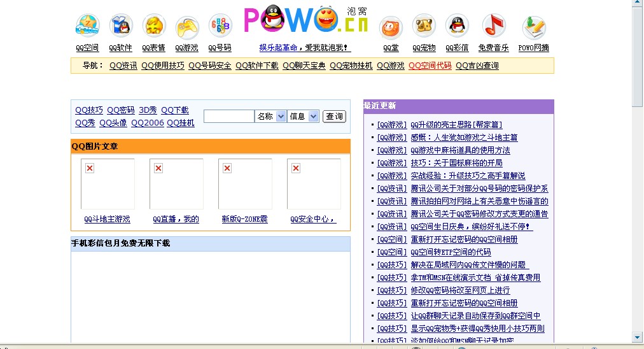Open the QQ彩信 penguin icon
Viewport: 644px width, 349px height.
(x=457, y=26)
